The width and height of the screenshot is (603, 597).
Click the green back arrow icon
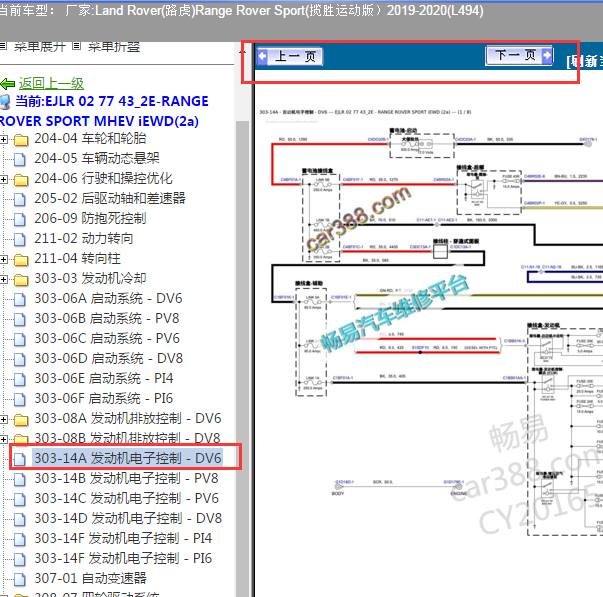click(x=8, y=83)
